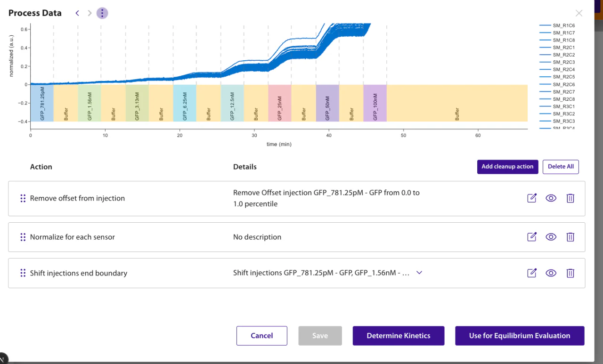Click Use for Equilibrium Evaluation
The image size is (603, 364).
tap(520, 336)
